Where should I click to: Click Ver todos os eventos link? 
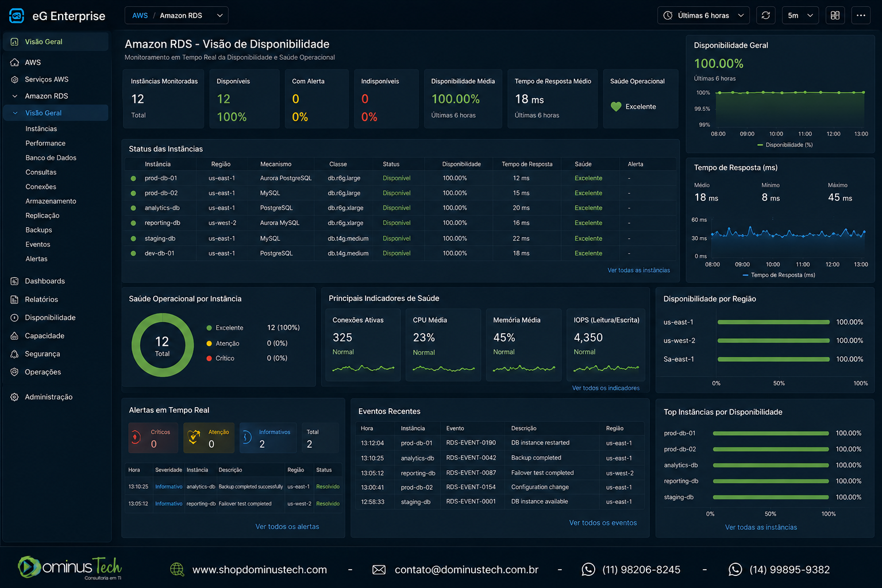point(603,523)
